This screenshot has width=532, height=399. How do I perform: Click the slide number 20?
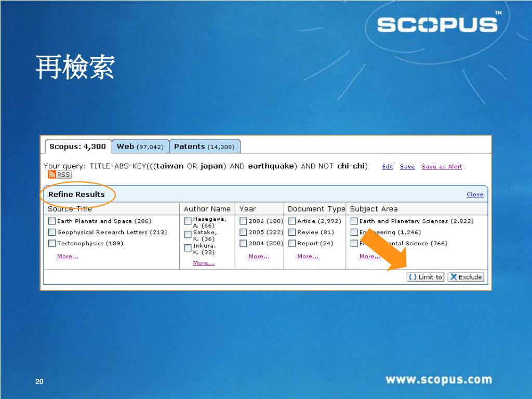[39, 381]
